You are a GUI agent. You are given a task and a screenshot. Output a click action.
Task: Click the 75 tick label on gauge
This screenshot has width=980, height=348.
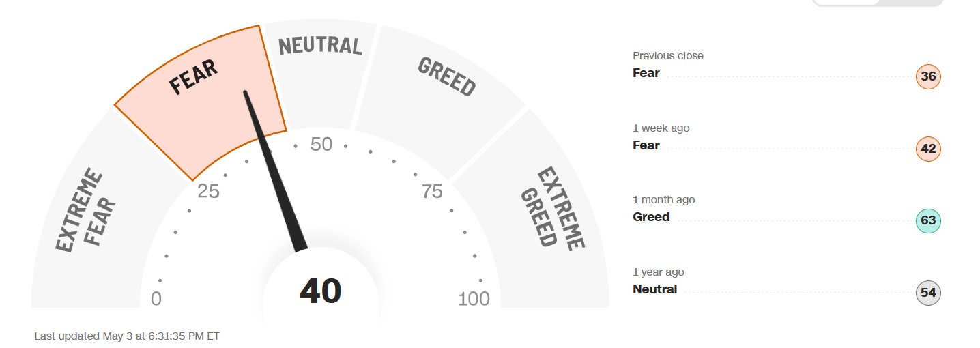click(432, 192)
